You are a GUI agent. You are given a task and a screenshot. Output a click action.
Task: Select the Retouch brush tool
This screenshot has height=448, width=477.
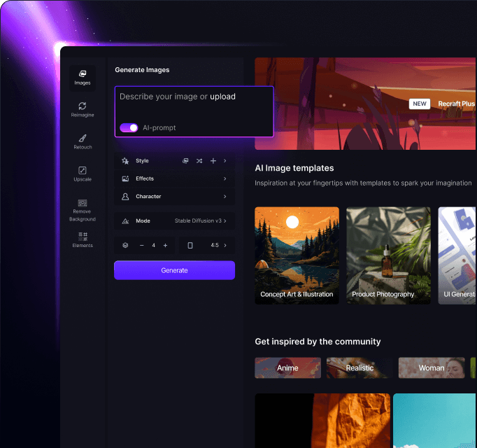click(x=83, y=141)
